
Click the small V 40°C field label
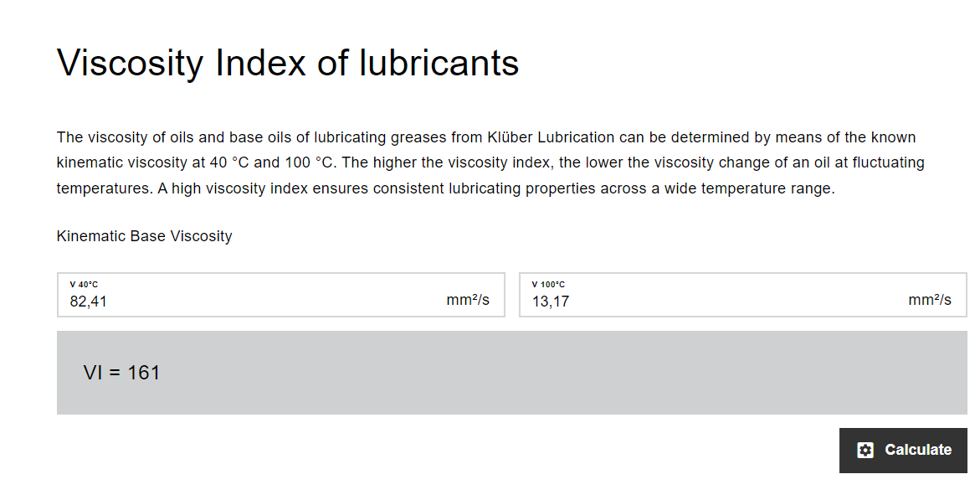point(84,284)
